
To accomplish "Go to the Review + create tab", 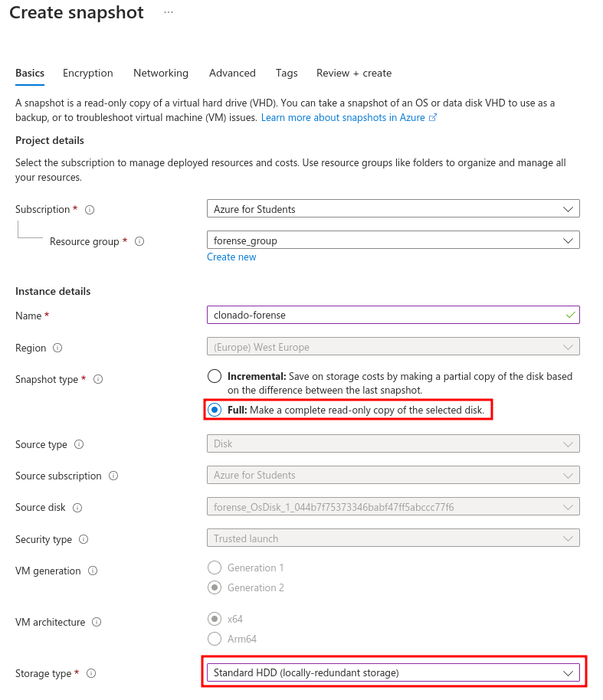I will pos(354,74).
